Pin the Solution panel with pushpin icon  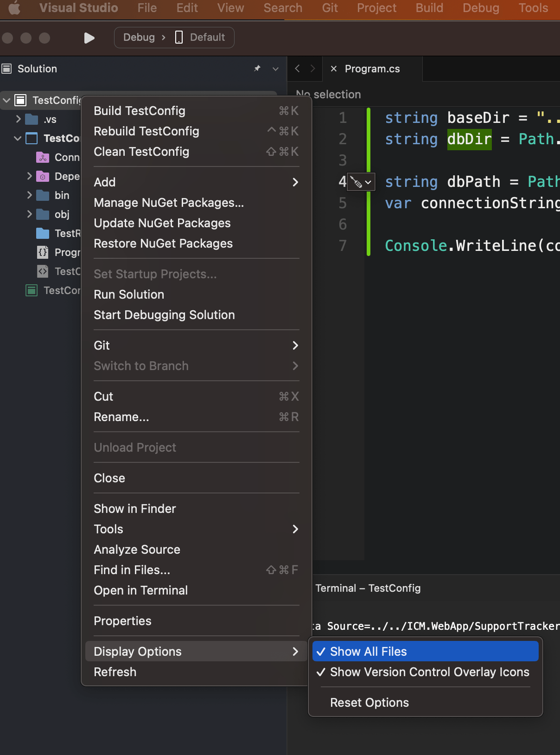(x=257, y=69)
